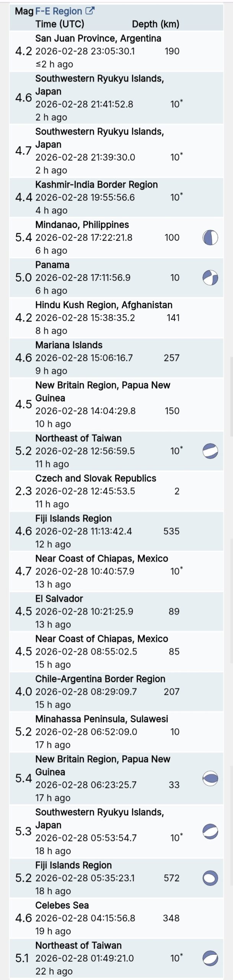Follow the F-E Region header link
This screenshot has width=233, height=980.
point(59,11)
